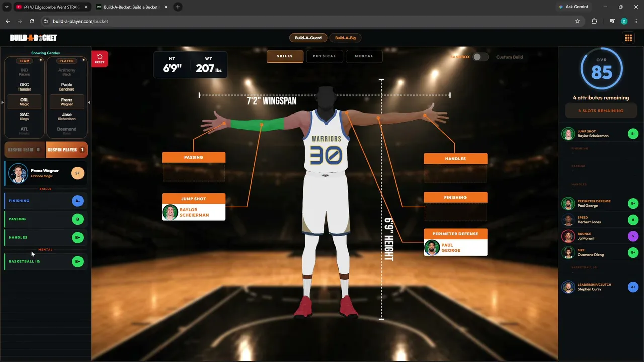Click the B+ grade badge beside Handles
This screenshot has width=644, height=362.
[77, 237]
